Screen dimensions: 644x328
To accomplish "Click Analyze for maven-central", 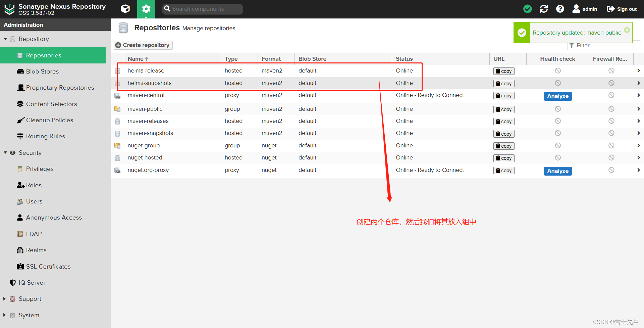I will point(558,96).
